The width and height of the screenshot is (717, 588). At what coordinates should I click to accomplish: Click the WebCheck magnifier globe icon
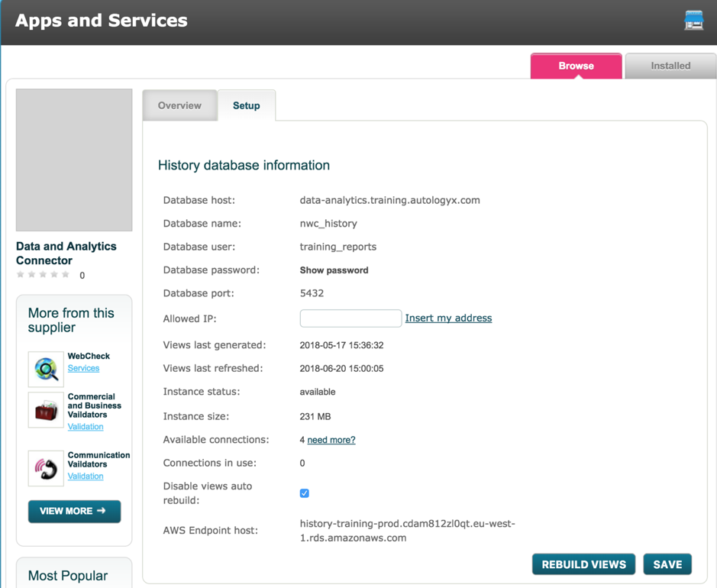(x=46, y=369)
